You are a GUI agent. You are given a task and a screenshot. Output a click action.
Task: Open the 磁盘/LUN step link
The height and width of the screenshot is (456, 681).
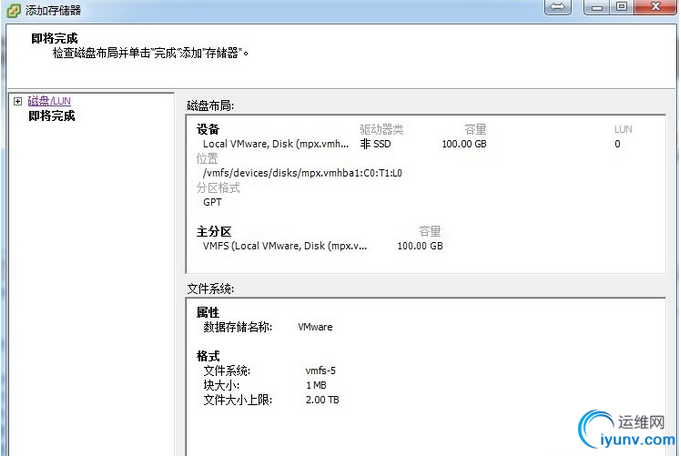pyautogui.click(x=49, y=101)
